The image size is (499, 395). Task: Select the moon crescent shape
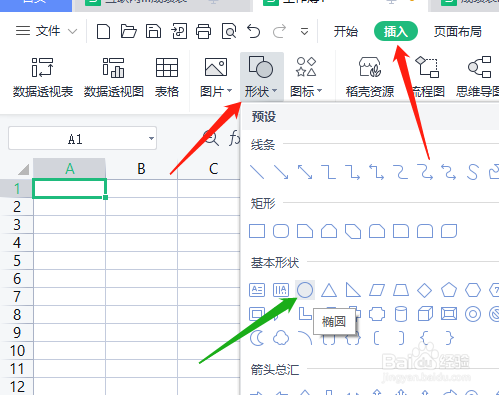click(257, 338)
